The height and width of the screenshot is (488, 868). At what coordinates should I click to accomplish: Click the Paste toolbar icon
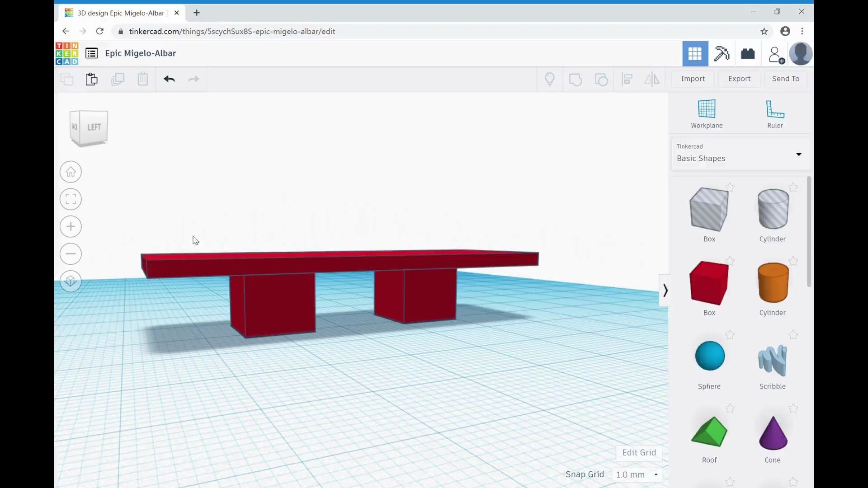pos(92,79)
